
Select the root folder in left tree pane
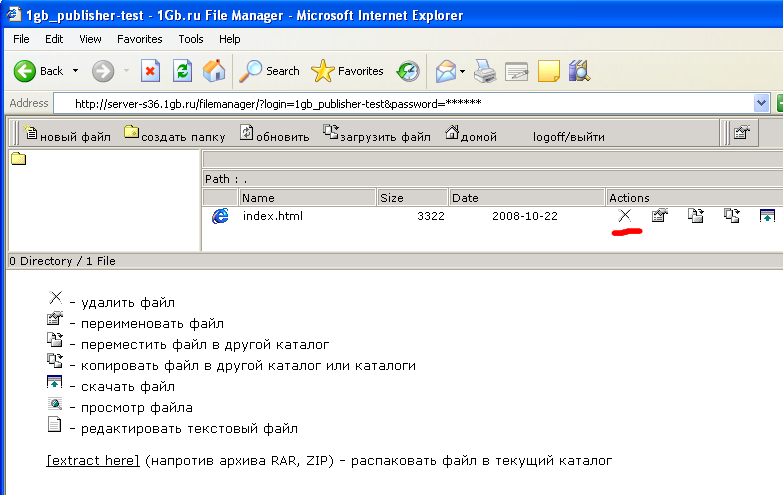click(18, 159)
